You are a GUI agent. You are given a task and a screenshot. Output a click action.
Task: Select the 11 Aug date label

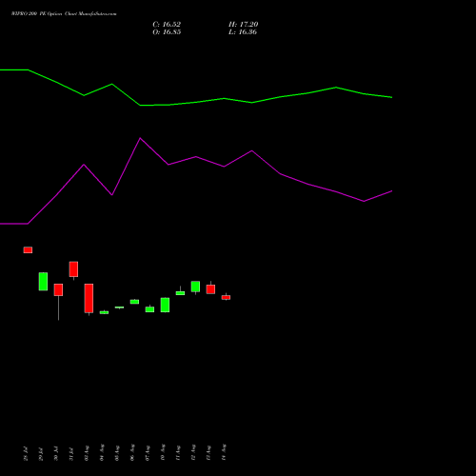(x=178, y=452)
